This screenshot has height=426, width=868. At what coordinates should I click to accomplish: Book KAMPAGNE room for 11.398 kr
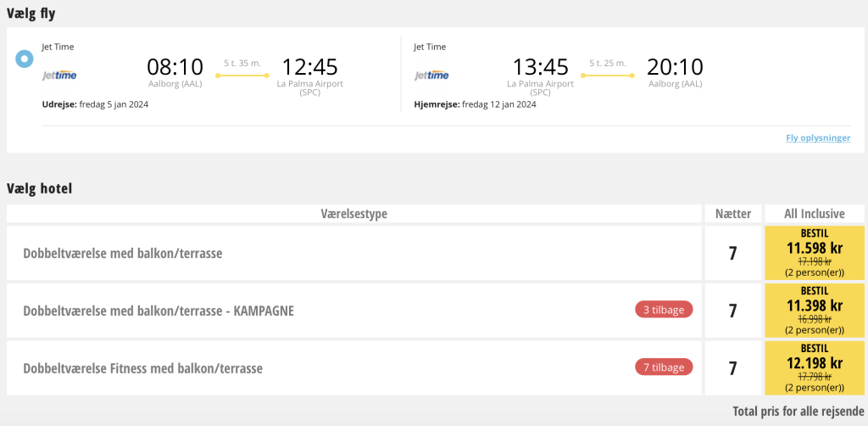pos(815,311)
